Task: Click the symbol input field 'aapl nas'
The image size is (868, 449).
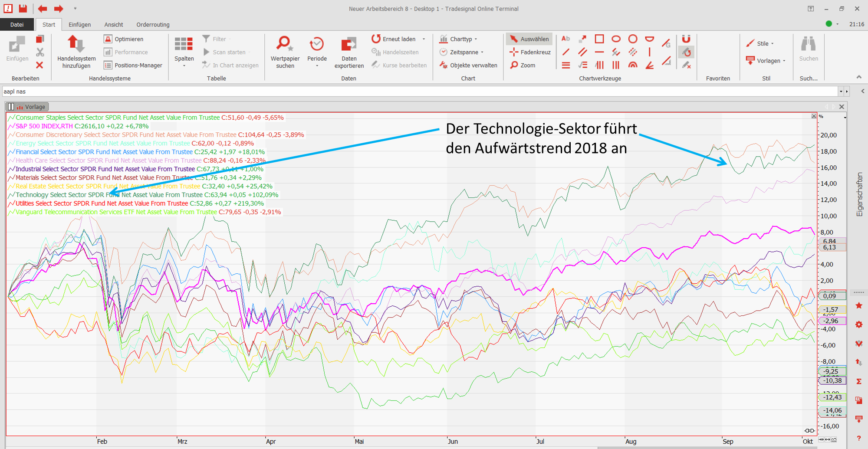Action: click(417, 92)
